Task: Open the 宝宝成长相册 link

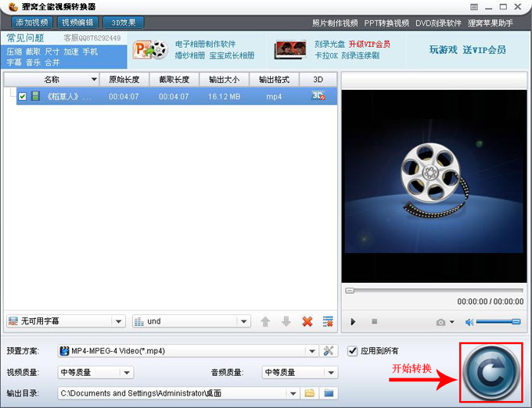Action: [232, 55]
